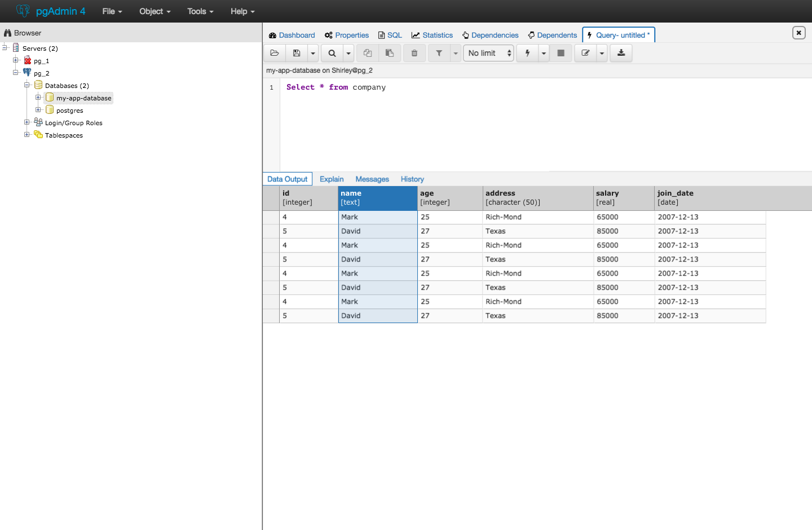Click the Save floppy disk icon
812x530 pixels.
coord(297,53)
